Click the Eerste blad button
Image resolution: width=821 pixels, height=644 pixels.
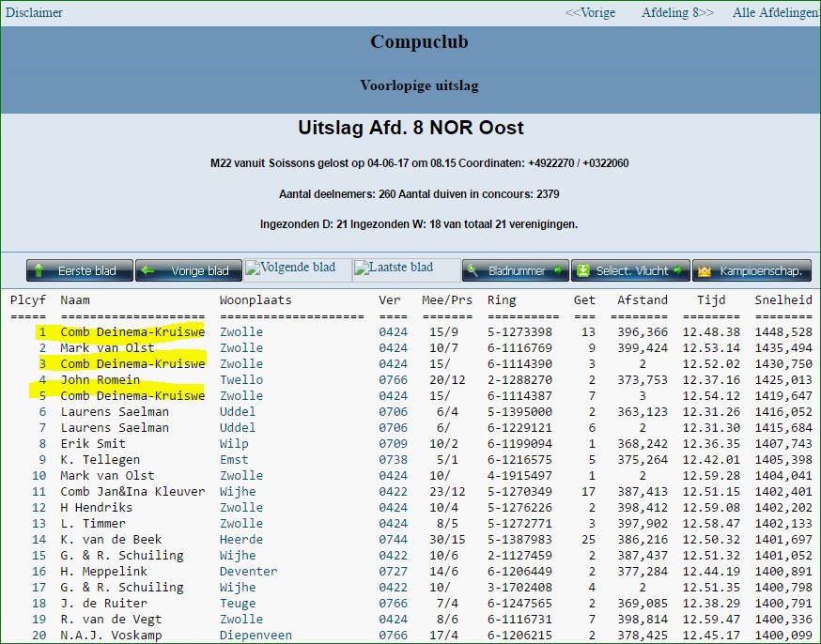(80, 270)
